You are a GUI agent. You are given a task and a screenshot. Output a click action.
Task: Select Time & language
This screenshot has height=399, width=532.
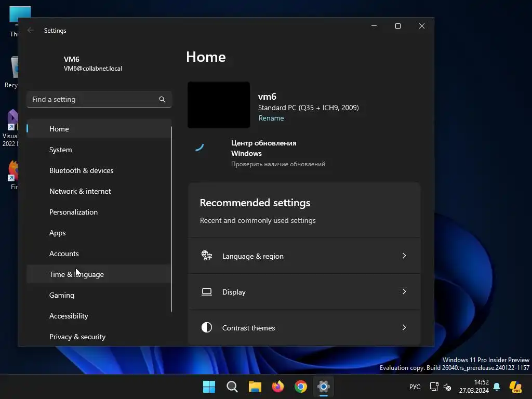click(x=98, y=274)
